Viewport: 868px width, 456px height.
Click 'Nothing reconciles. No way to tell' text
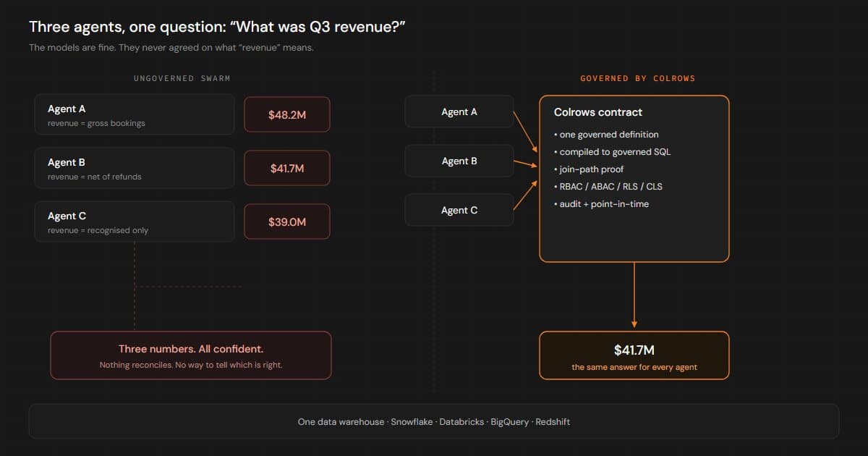[x=191, y=365]
